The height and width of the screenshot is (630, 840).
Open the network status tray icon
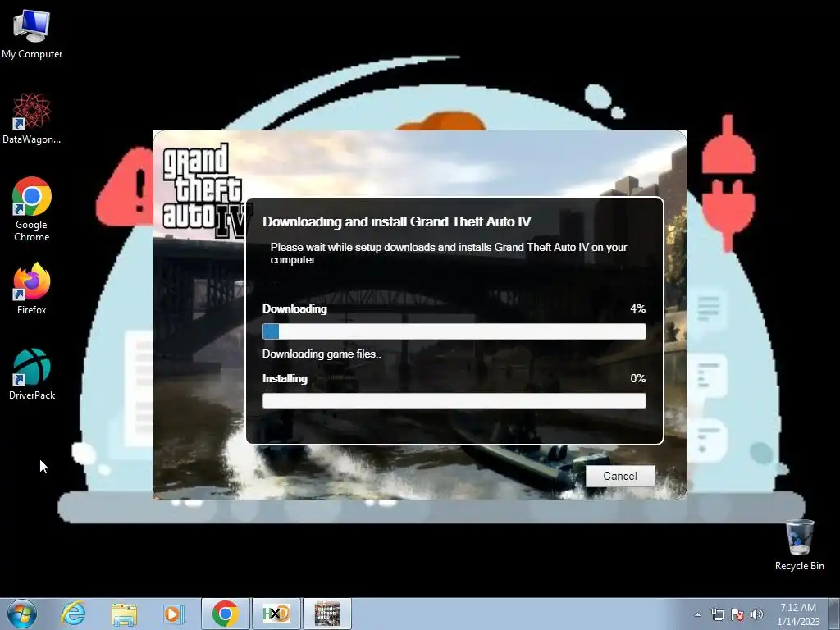pos(717,614)
